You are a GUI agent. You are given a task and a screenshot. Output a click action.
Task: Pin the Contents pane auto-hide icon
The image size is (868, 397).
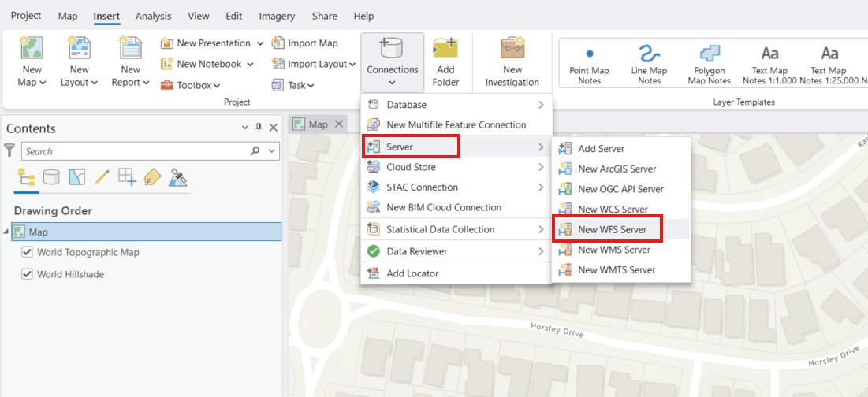click(259, 128)
